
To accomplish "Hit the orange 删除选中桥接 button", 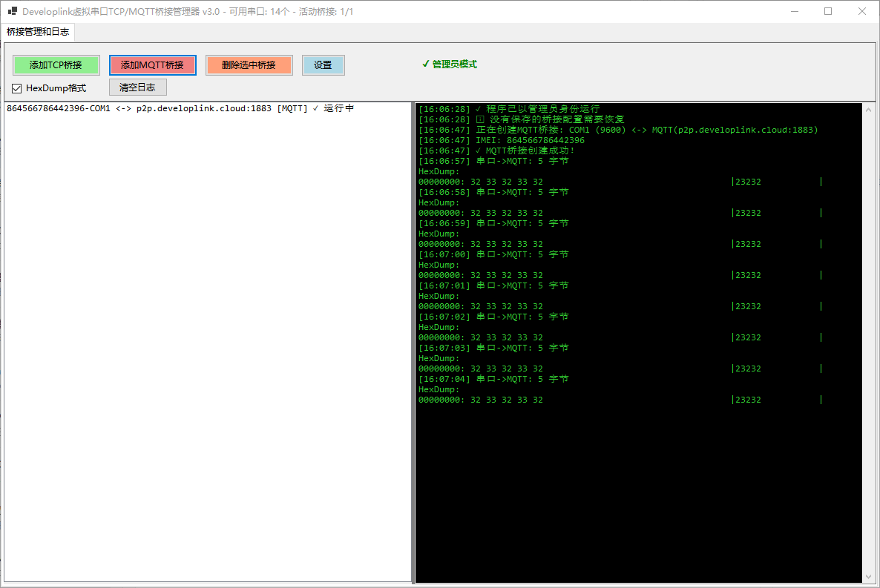I will 249,65.
